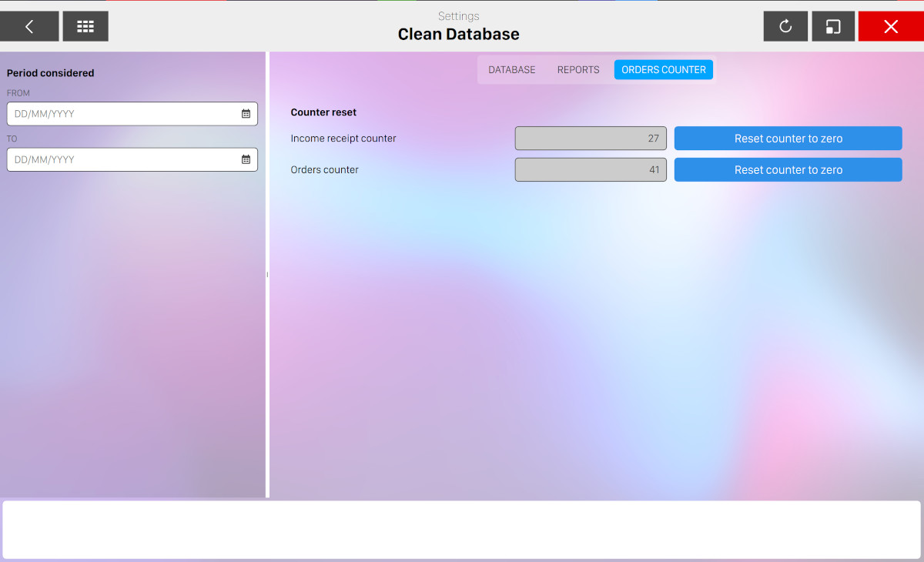Close the screen with the red X
924x562 pixels.
(891, 26)
